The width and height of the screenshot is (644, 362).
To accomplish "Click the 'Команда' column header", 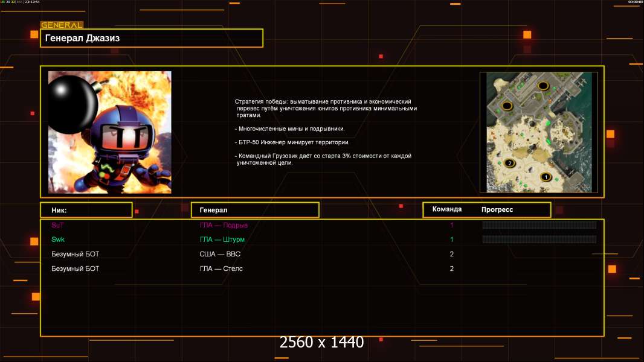I will [447, 209].
